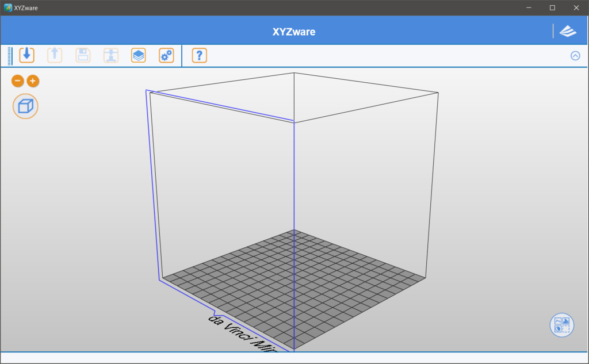Image resolution: width=589 pixels, height=364 pixels.
Task: Click the toolbar grip handle
Action: tap(10, 56)
